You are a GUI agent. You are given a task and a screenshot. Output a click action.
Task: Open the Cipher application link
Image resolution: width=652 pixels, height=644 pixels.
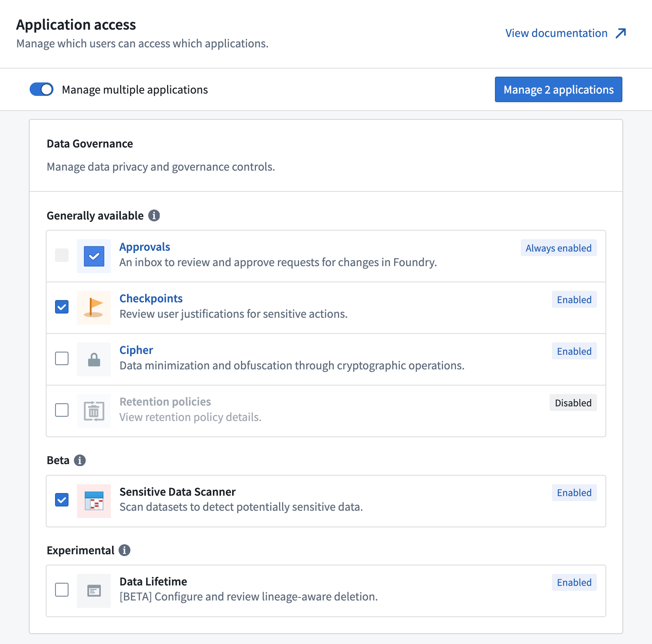[x=136, y=350]
